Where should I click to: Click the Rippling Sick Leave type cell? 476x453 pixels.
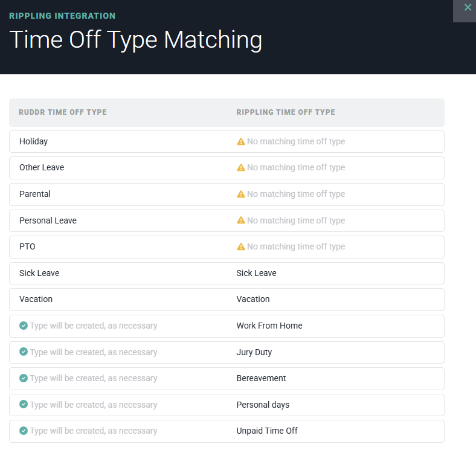point(257,273)
